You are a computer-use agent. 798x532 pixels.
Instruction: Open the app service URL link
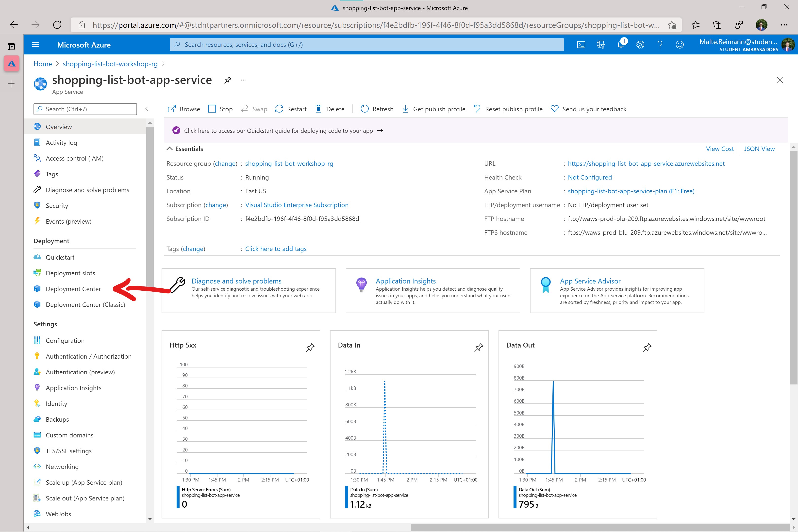pos(646,164)
